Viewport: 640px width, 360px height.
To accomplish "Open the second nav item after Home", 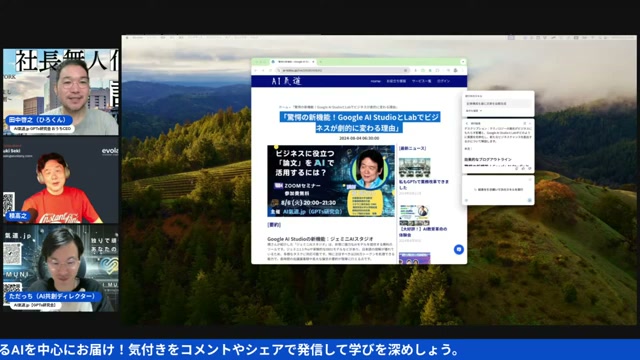I will pyautogui.click(x=396, y=81).
